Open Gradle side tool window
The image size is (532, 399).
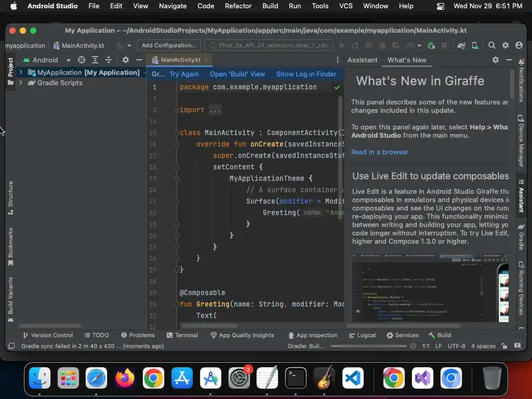[x=521, y=237]
